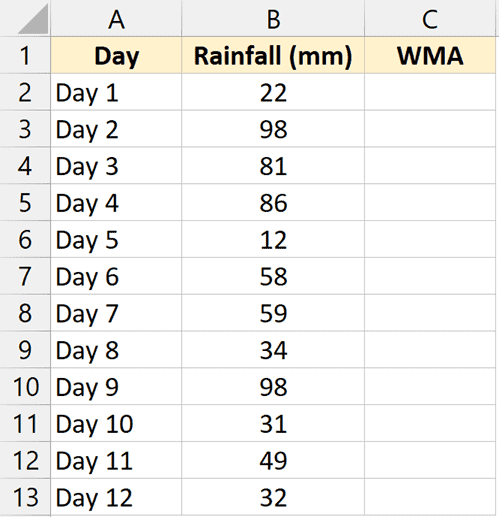500x517 pixels.
Task: Select the rainfall value 34
Action: (273, 350)
